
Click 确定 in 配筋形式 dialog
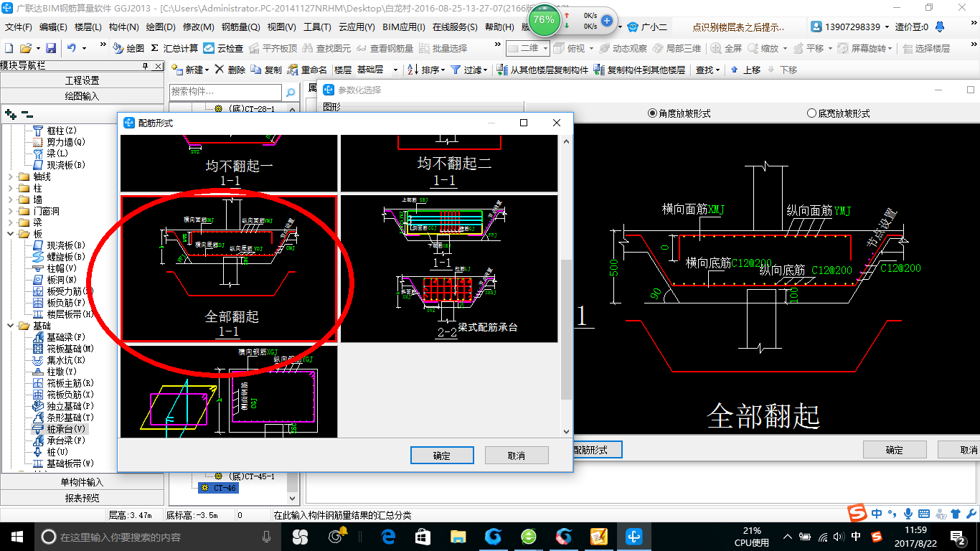pyautogui.click(x=442, y=455)
